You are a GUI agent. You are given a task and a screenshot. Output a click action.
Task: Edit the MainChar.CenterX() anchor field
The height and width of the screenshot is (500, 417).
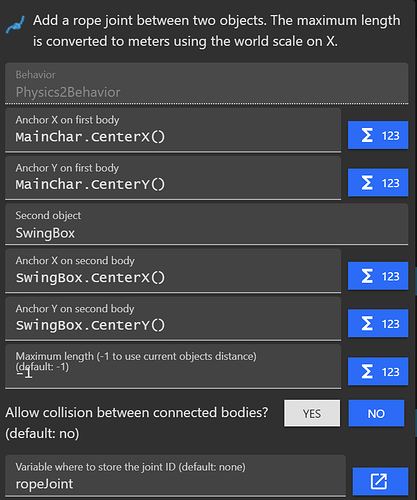[173, 130]
